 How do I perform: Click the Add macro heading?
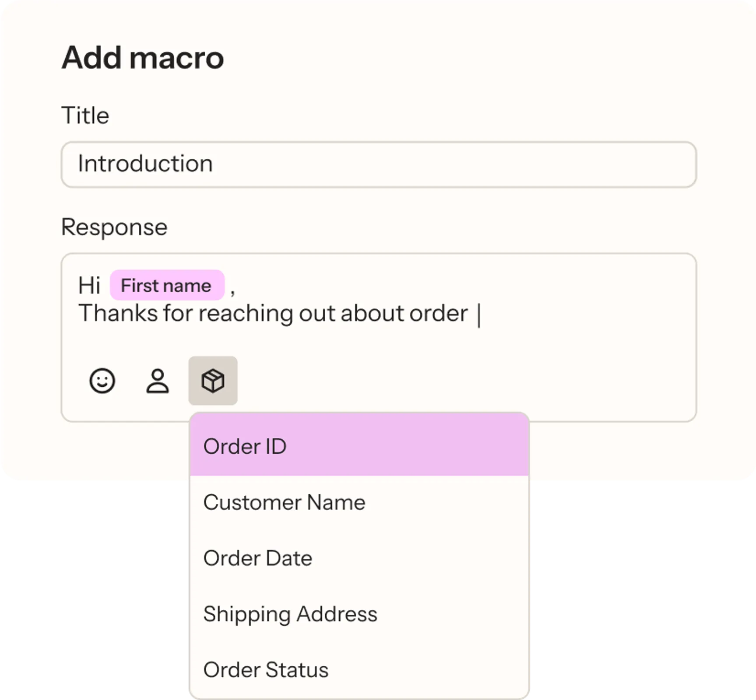143,57
